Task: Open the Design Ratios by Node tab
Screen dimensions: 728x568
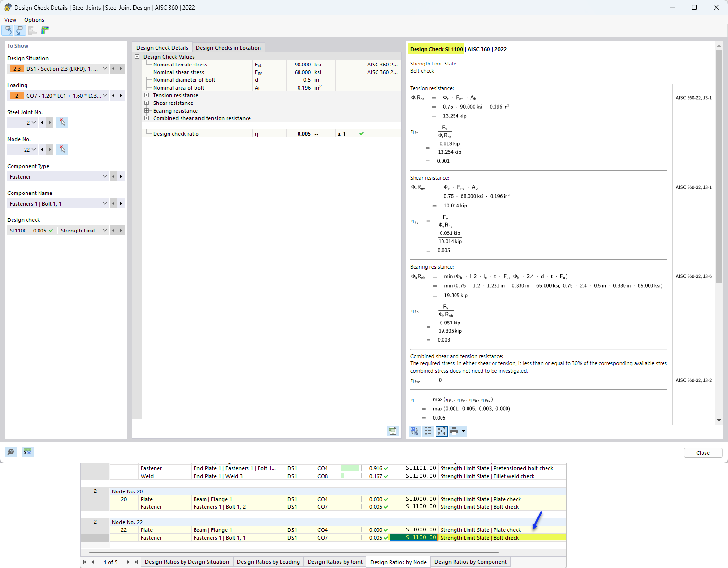Action: [398, 562]
